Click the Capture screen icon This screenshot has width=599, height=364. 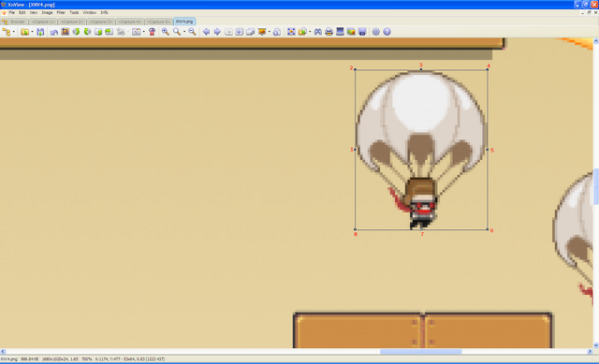point(136,32)
